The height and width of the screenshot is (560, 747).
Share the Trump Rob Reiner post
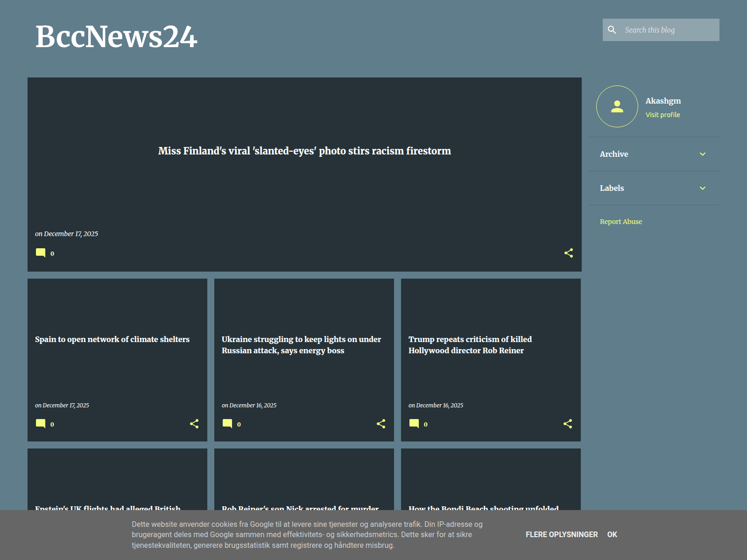pyautogui.click(x=568, y=424)
